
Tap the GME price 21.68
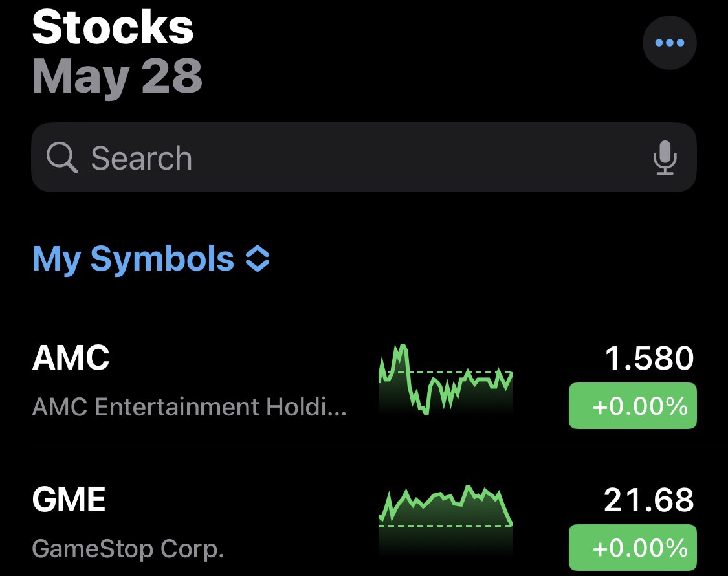point(648,500)
